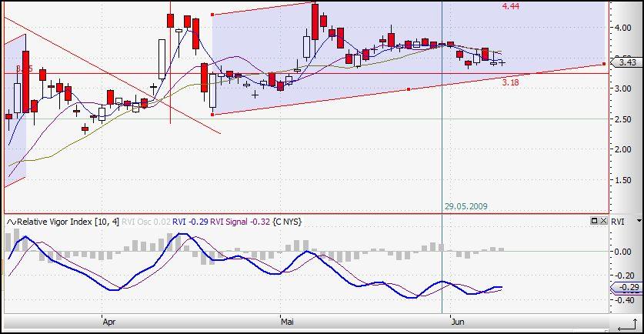Click the Jun label on the time axis
Viewport: 644px width, 334px height.
coord(458,322)
